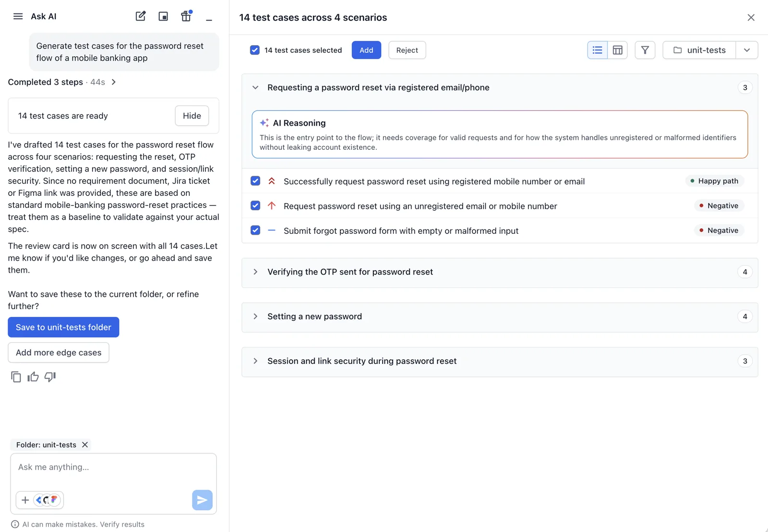768x532 pixels.
Task: Click the medium priority dash icon
Action: (272, 230)
